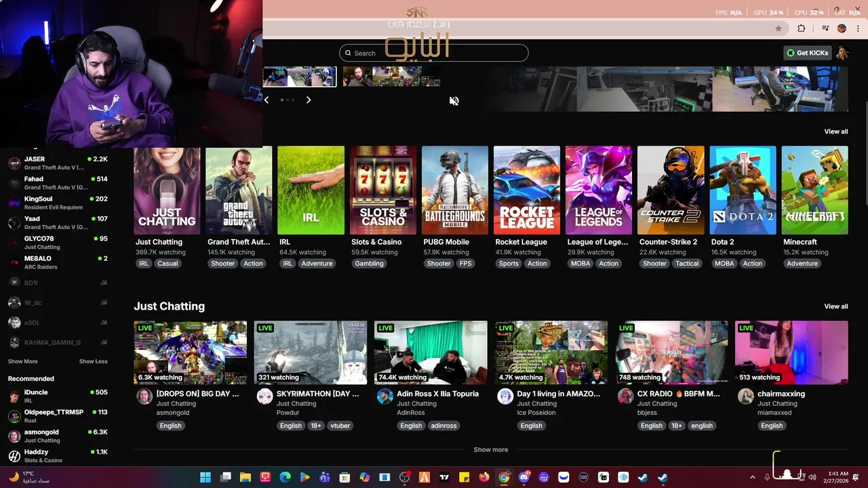Open the IRL category card
Screen dimensions: 868x488
311,190
